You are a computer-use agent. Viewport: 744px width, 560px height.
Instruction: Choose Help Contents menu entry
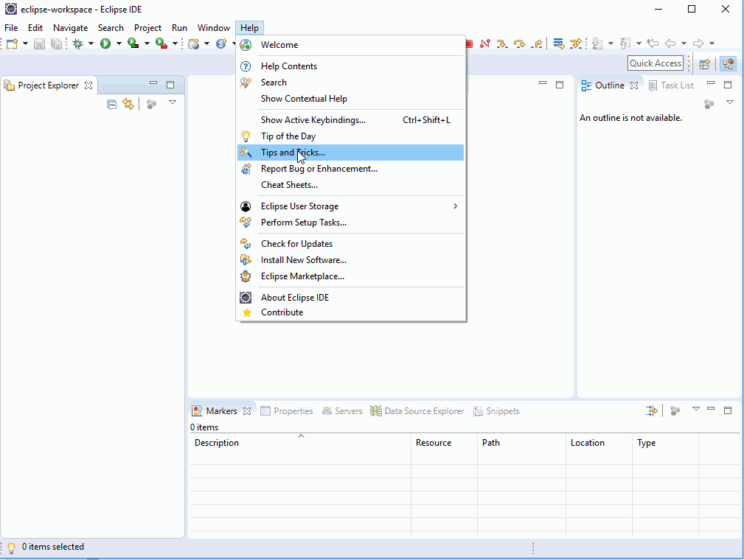point(351,66)
